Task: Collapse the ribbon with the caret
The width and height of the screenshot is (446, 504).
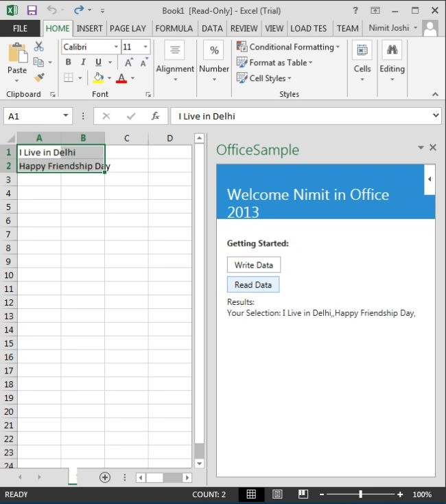Action: (x=435, y=94)
